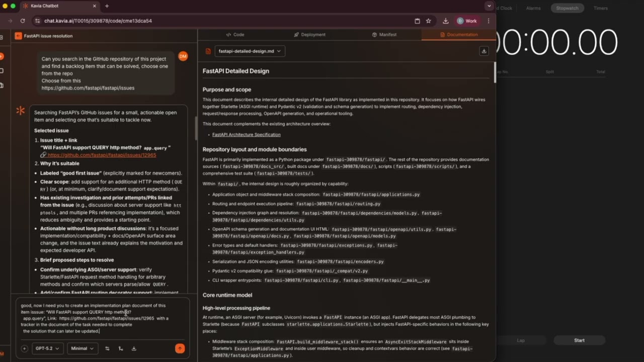The image size is (644, 362).
Task: Click the Lap button in Clock window
Action: tap(521, 340)
